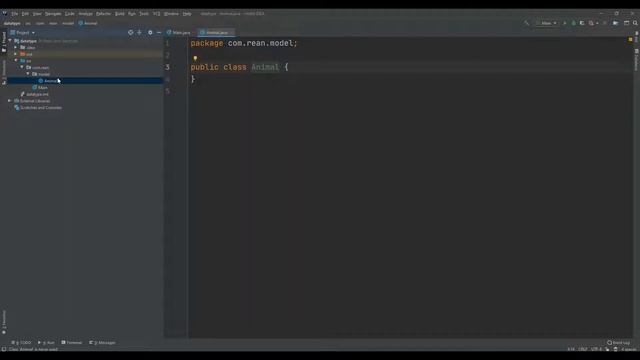Open the Main run configuration dropdown
Screen dimensions: 640x360
coord(547,23)
